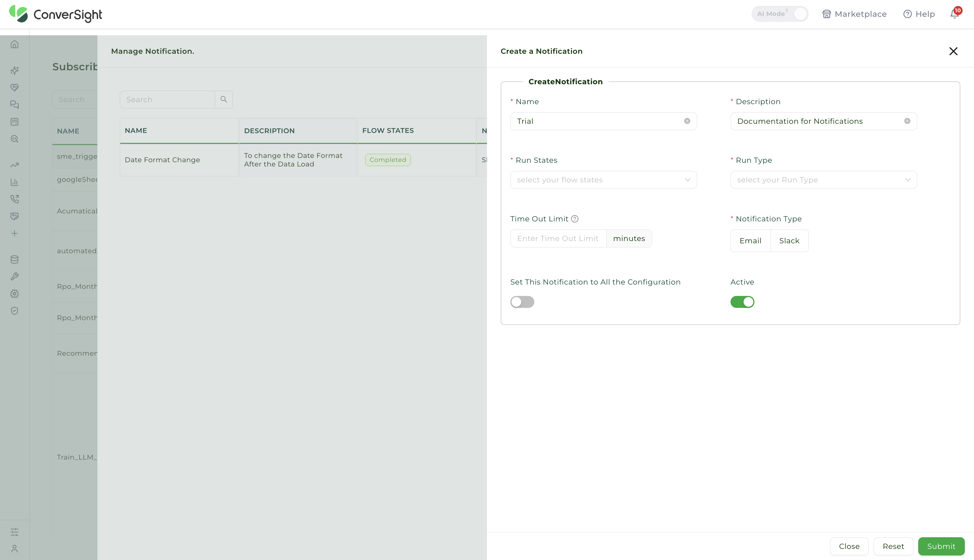Clear the Description field with its x icon
Viewport: 974px width, 560px height.
(x=907, y=121)
